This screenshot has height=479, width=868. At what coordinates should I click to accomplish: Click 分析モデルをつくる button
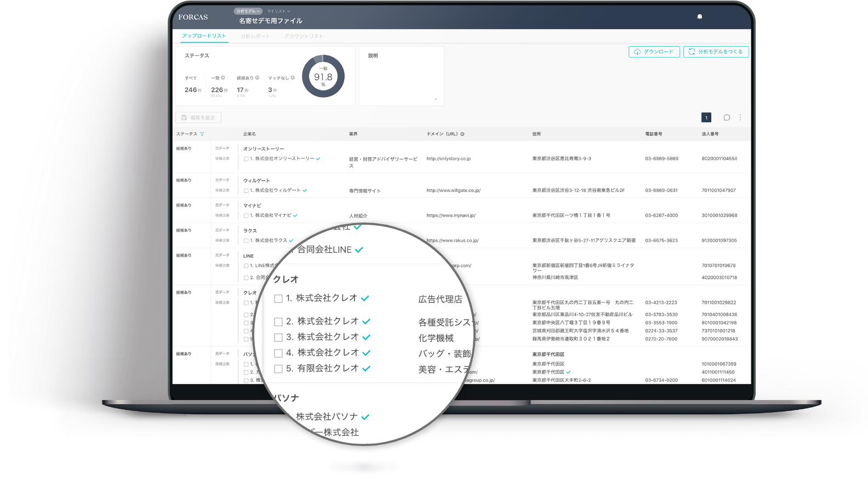tap(716, 52)
